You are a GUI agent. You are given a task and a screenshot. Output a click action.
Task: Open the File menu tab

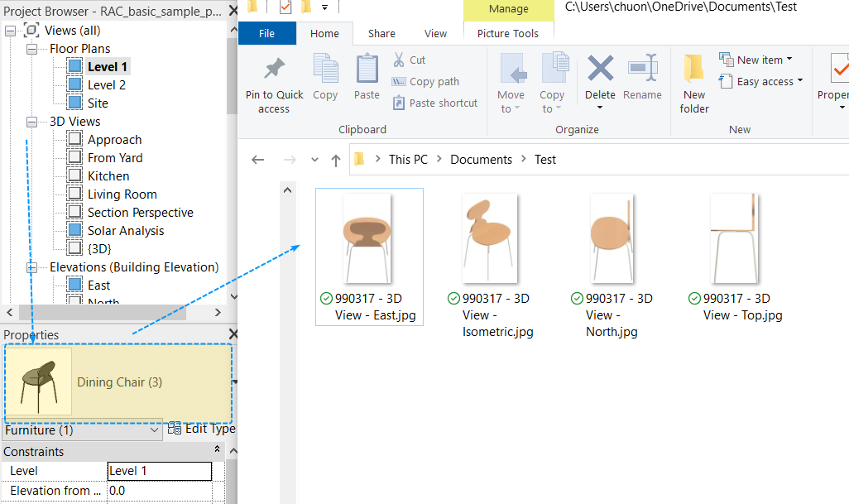[266, 34]
